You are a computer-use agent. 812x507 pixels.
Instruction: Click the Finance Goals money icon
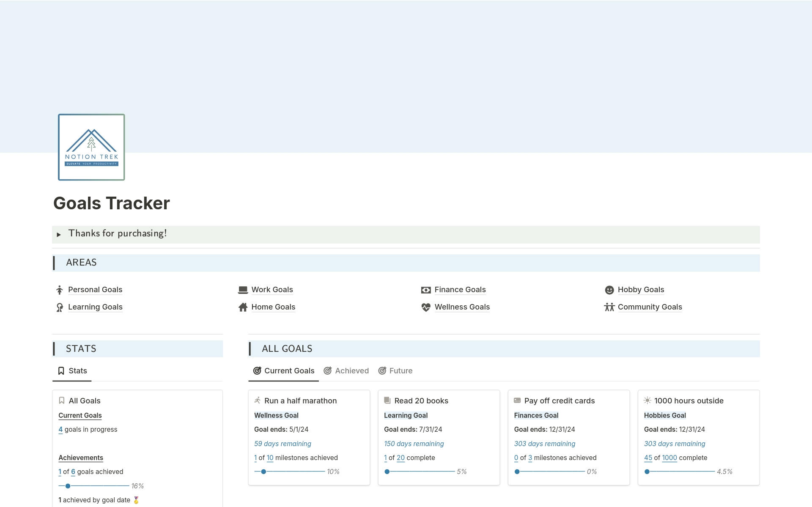pos(426,290)
